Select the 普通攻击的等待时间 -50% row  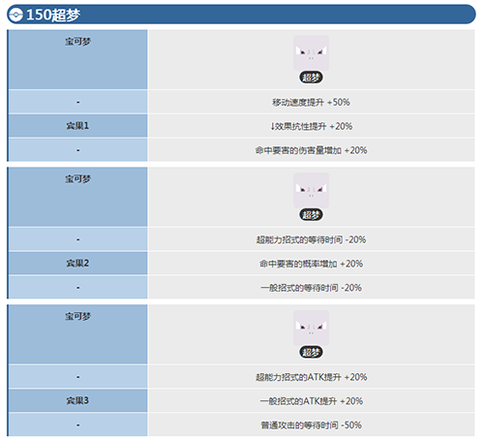(x=311, y=425)
